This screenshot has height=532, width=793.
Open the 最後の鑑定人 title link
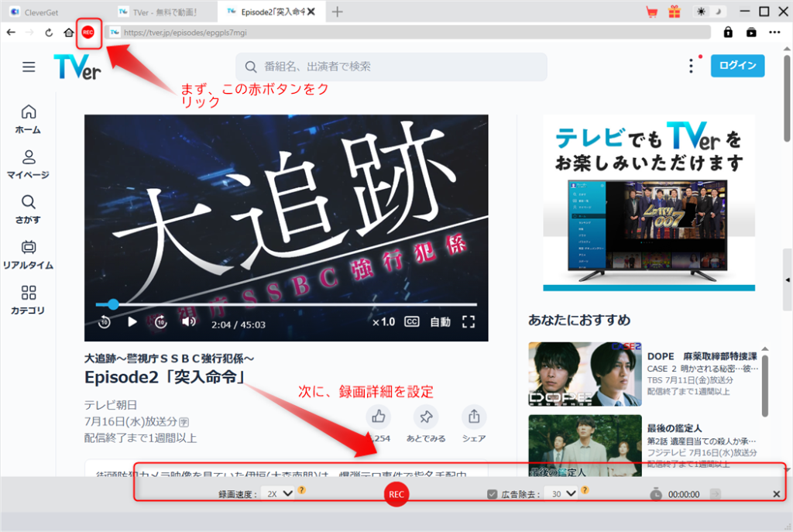click(675, 428)
